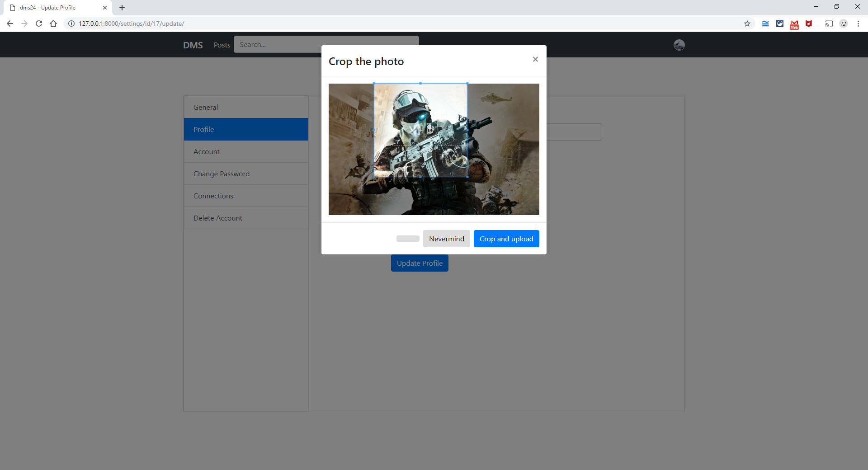Select the Profile settings tab

tap(246, 129)
